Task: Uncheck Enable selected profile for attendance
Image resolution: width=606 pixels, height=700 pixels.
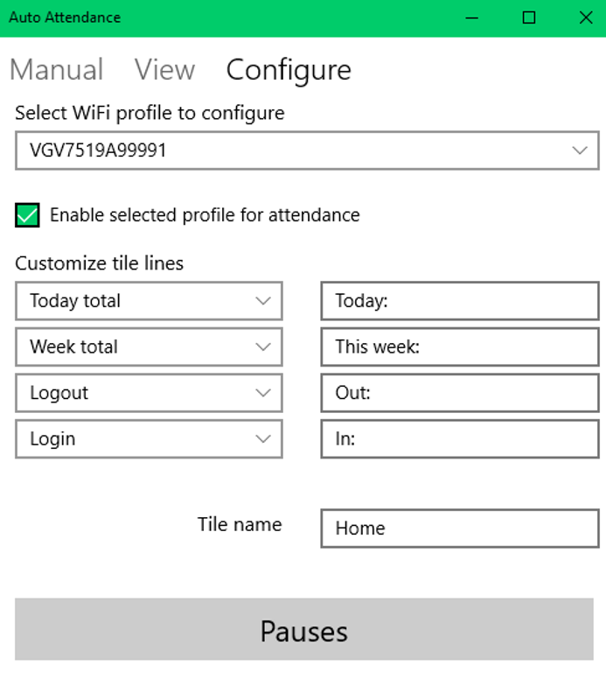Action: point(28,215)
